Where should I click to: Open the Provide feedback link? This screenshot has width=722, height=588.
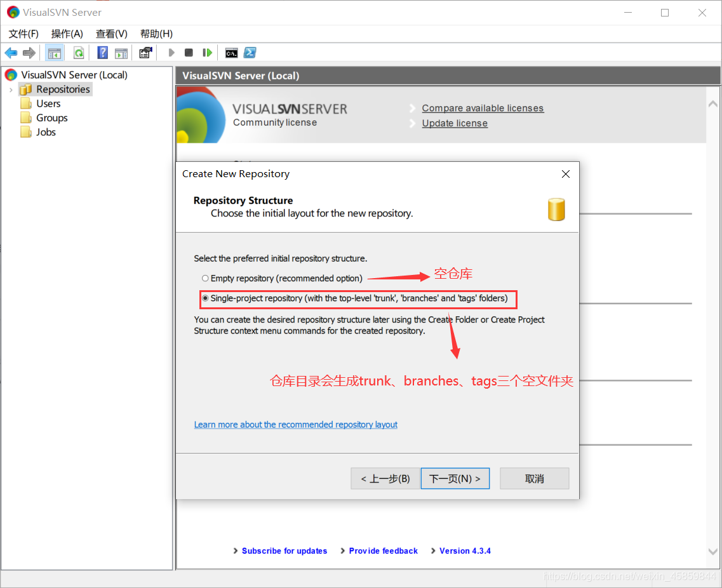point(383,551)
